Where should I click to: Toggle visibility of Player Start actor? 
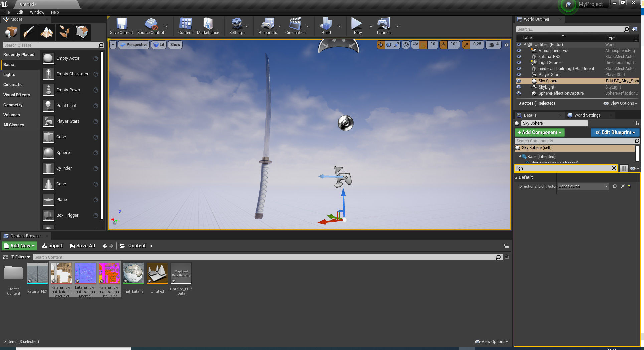(x=519, y=75)
